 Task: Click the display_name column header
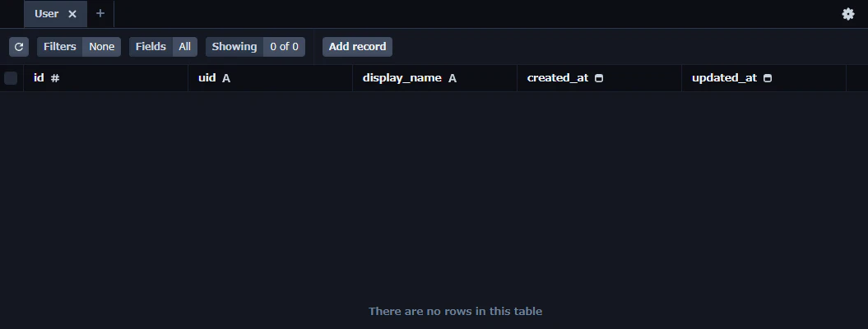(x=434, y=78)
